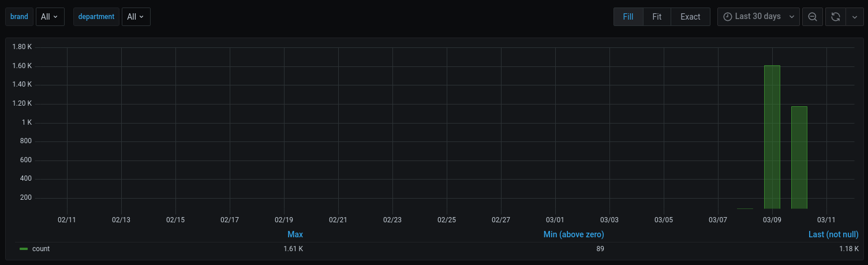Click the 1.40 K y-axis label
The height and width of the screenshot is (265, 868).
[22, 85]
